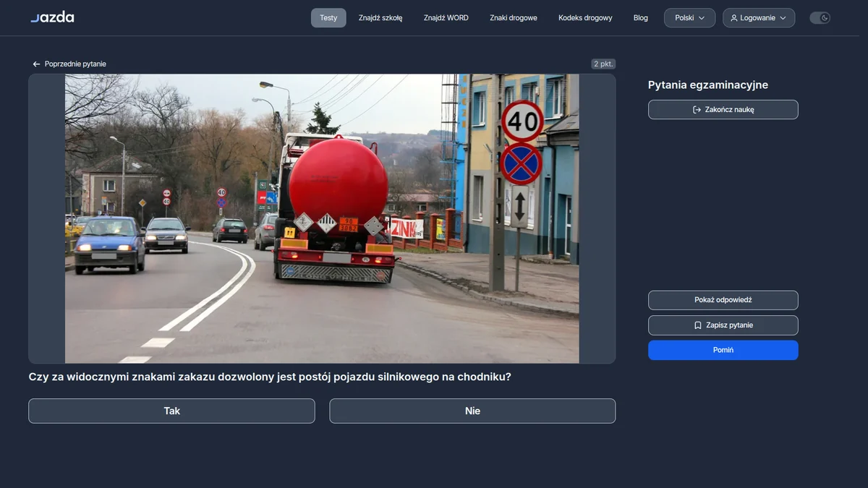Click the Jazda logo

click(x=52, y=17)
